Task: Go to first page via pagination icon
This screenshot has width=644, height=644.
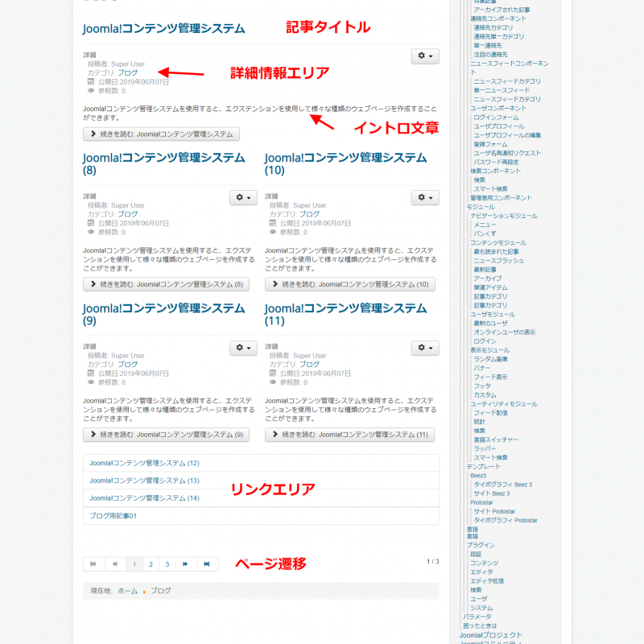Action: pyautogui.click(x=93, y=564)
